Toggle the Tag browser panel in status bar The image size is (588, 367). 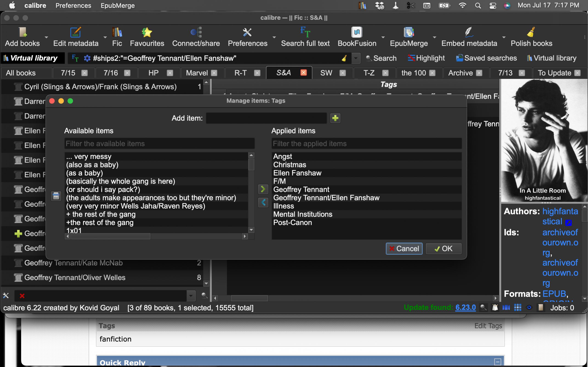click(x=495, y=308)
